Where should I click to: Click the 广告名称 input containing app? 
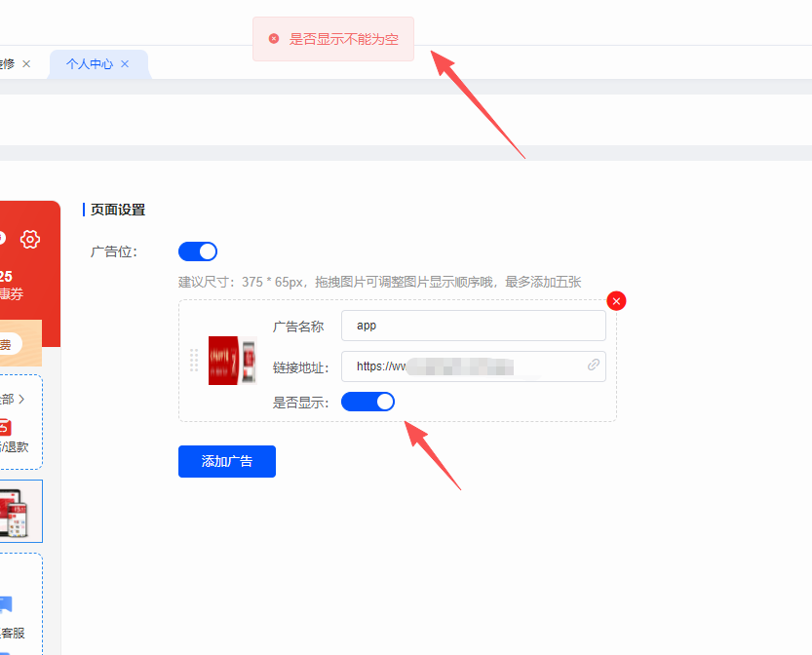point(474,326)
